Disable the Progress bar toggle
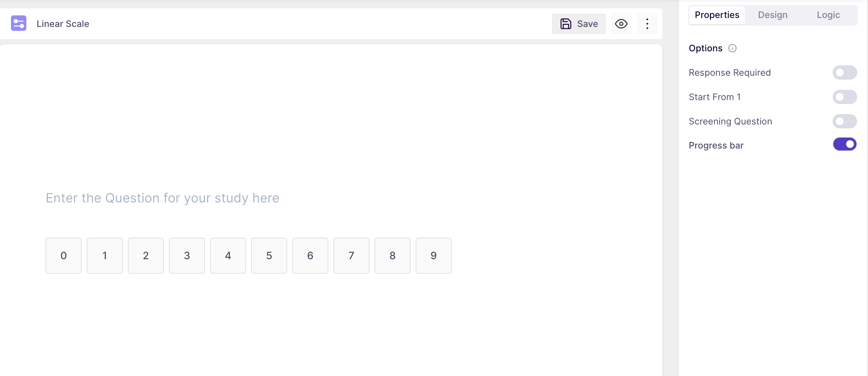868x376 pixels. pos(845,144)
